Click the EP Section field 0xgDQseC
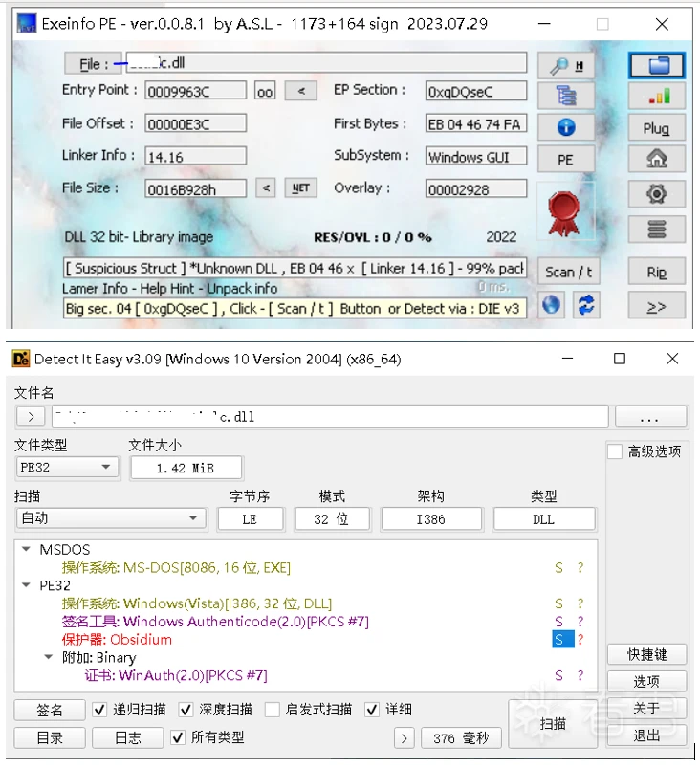The height and width of the screenshot is (768, 700). pyautogui.click(x=476, y=92)
